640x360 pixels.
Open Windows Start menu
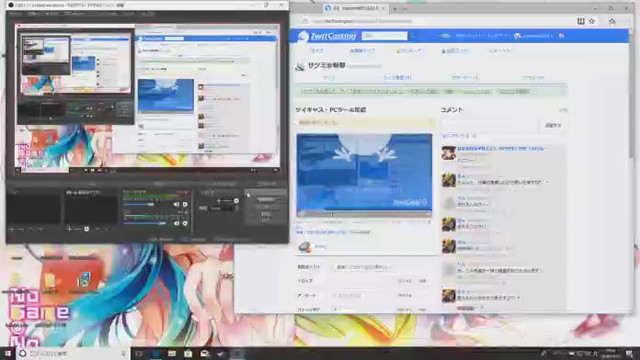point(8,353)
